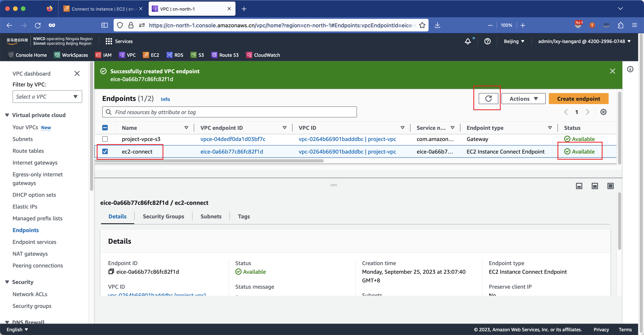Click the bookmark/favorite star icon in address bar

coord(422,25)
